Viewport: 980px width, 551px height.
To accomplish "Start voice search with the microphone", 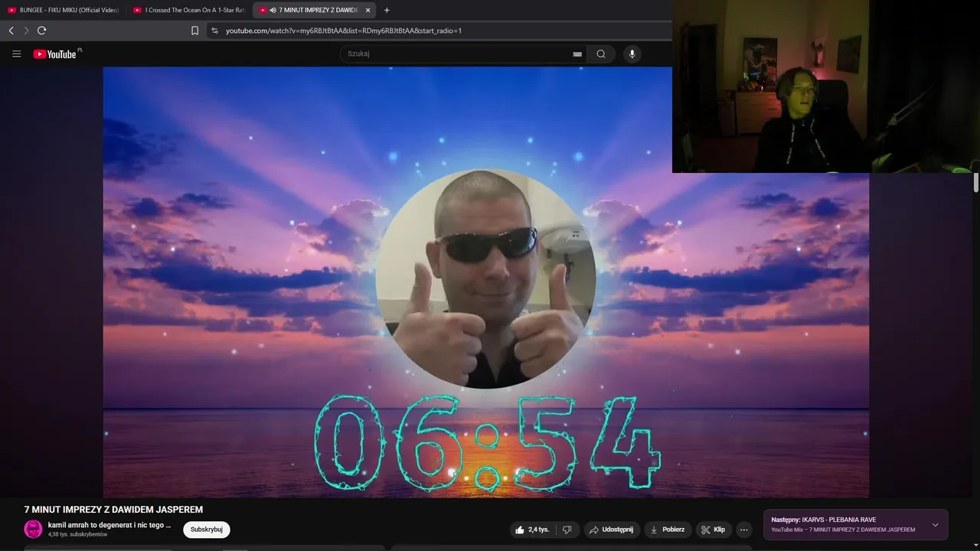I will 632,54.
